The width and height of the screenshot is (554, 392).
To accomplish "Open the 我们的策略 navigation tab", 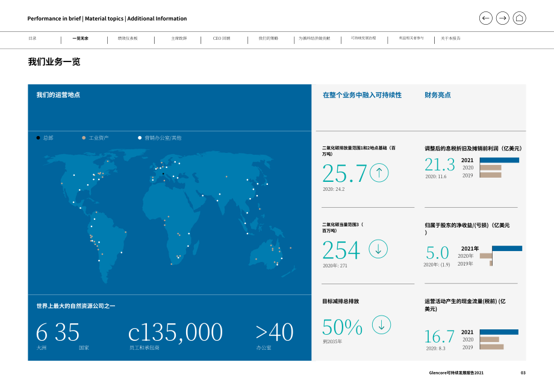I will click(x=269, y=38).
